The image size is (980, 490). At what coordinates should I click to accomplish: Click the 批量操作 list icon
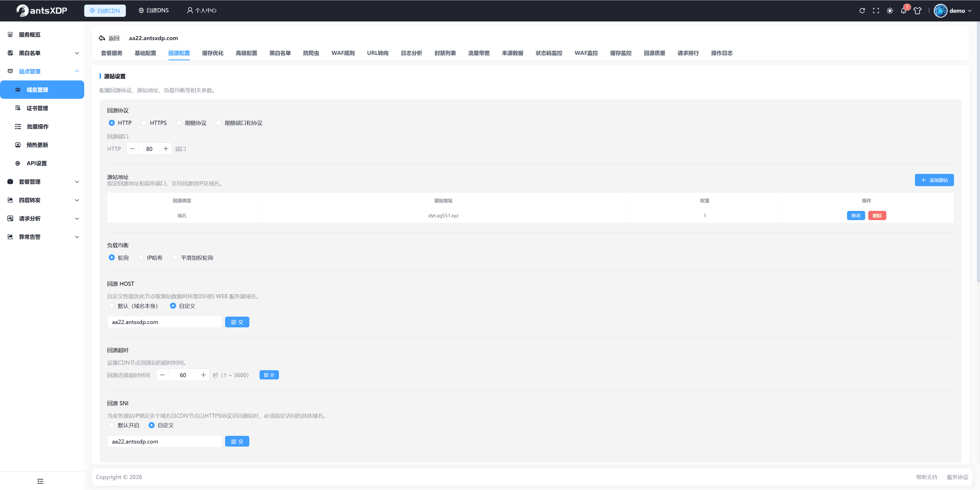pyautogui.click(x=18, y=126)
